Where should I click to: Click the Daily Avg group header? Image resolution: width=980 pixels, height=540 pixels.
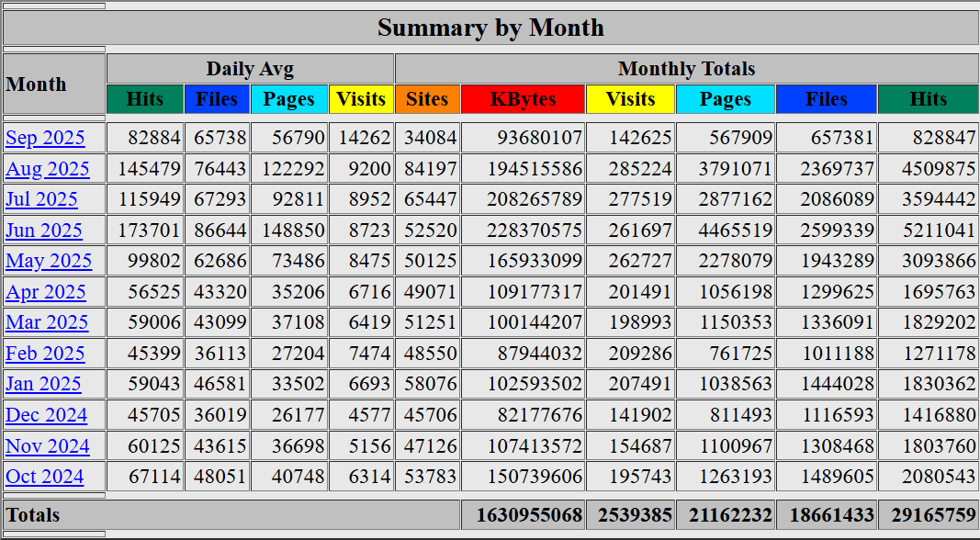pos(250,69)
